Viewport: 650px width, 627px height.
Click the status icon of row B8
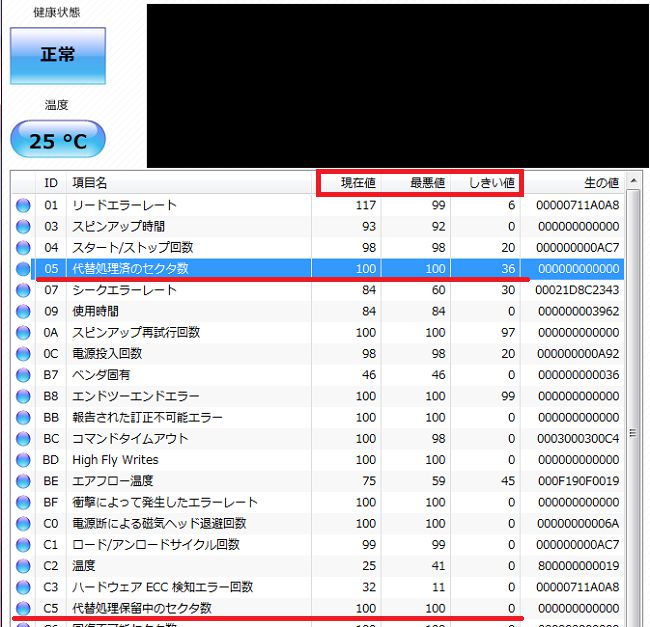pyautogui.click(x=23, y=396)
